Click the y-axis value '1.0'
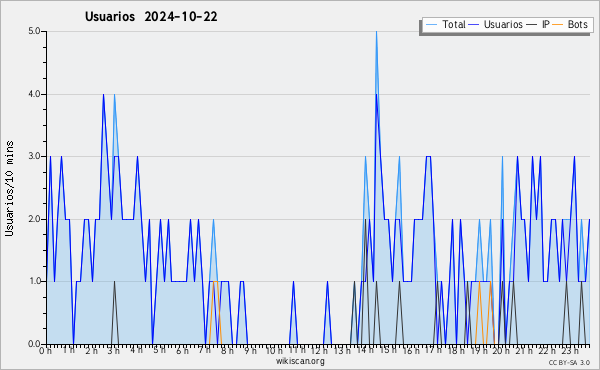Viewport: 600px width, 370px height. coord(34,281)
